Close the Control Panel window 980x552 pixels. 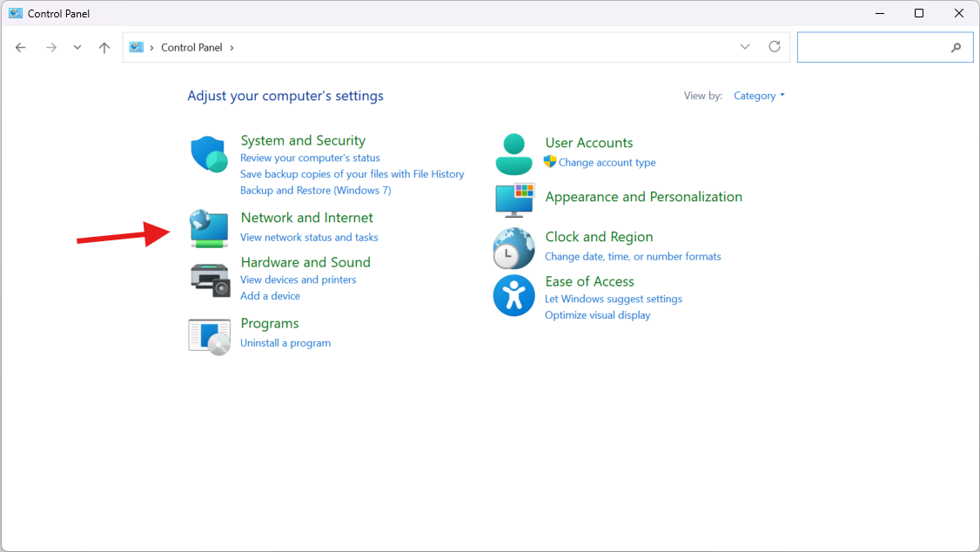tap(959, 13)
